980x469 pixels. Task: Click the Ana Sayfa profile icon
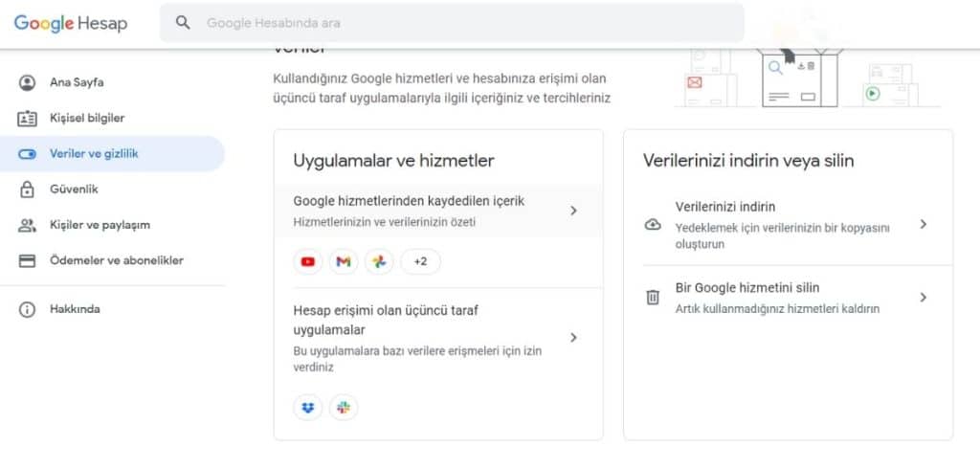27,82
